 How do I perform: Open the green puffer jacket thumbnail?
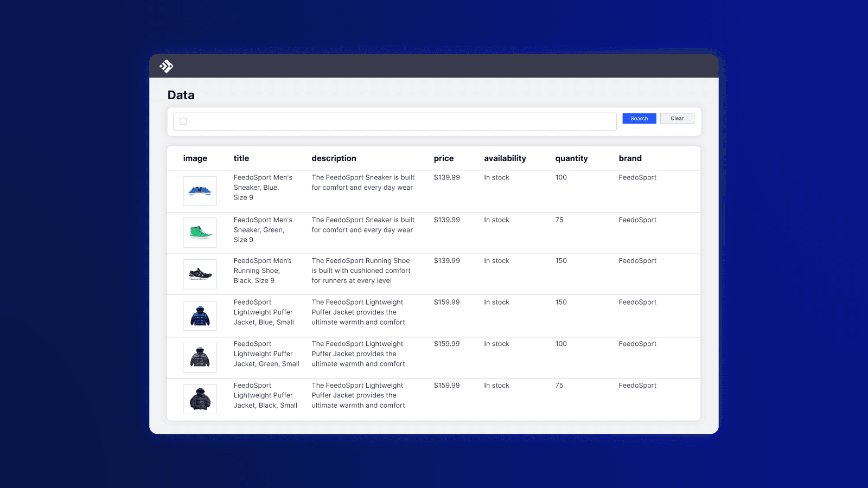(200, 357)
